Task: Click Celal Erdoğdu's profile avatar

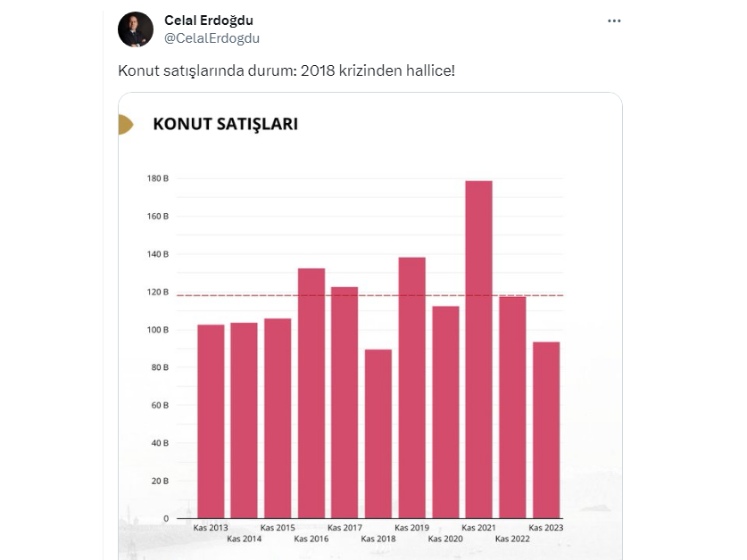Action: pyautogui.click(x=136, y=29)
